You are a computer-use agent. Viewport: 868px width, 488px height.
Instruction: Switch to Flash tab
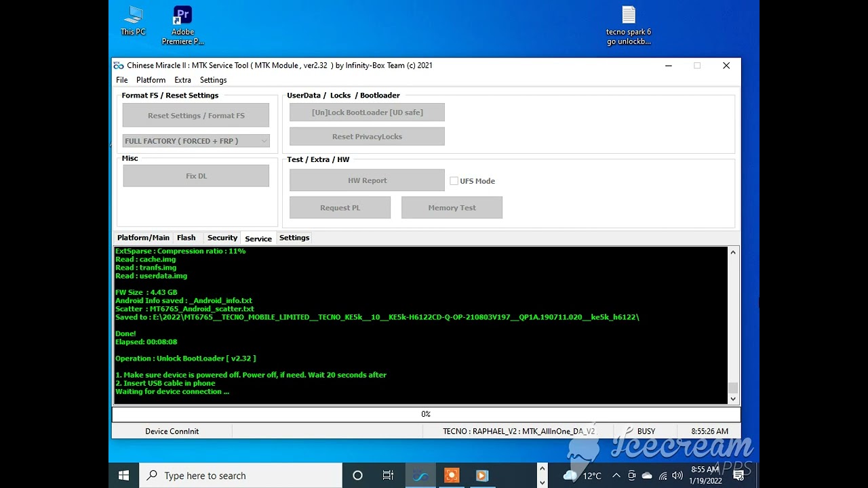pyautogui.click(x=186, y=238)
